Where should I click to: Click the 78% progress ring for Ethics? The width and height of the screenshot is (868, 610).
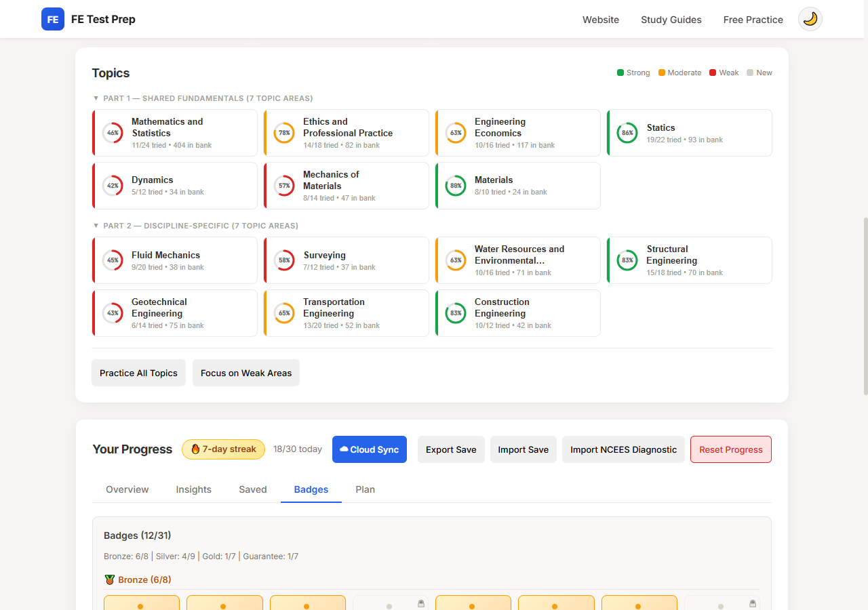(x=284, y=133)
